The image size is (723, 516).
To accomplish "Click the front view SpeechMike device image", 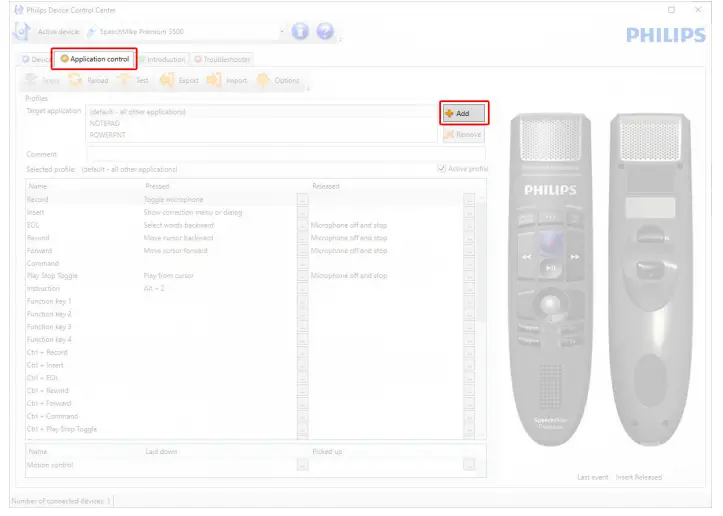I will (551, 279).
